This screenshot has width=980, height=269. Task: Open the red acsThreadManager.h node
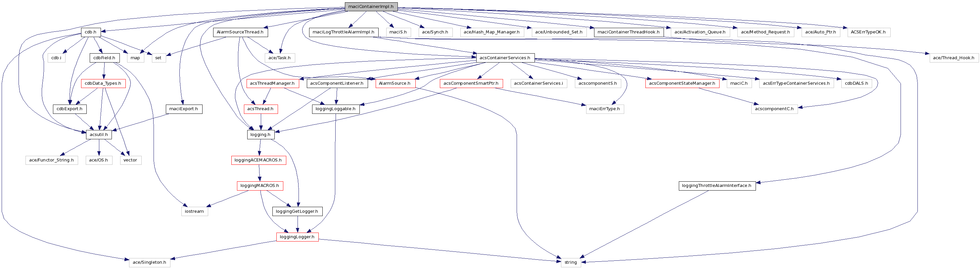coord(272,83)
